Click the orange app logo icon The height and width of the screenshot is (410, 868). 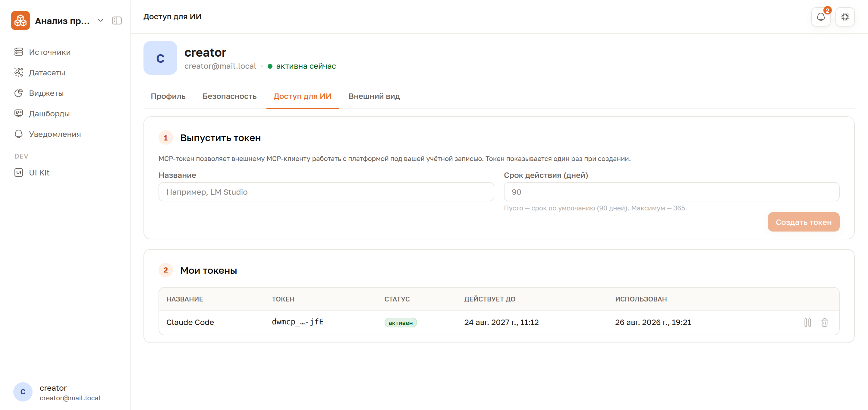point(20,20)
